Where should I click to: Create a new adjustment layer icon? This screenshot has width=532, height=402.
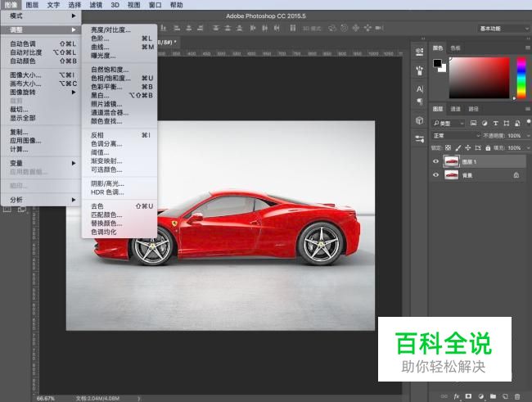pos(480,395)
